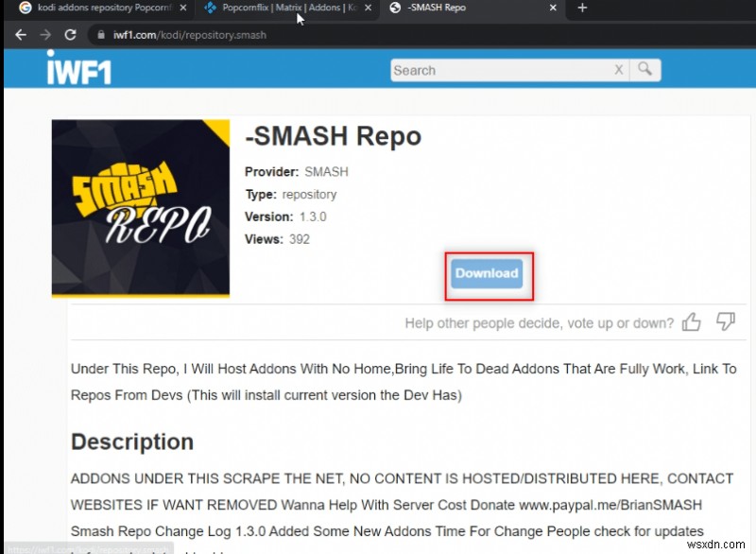Image resolution: width=756 pixels, height=554 pixels.
Task: Switch to the Popcornflix | Matrix | Addons tab
Action: click(289, 8)
